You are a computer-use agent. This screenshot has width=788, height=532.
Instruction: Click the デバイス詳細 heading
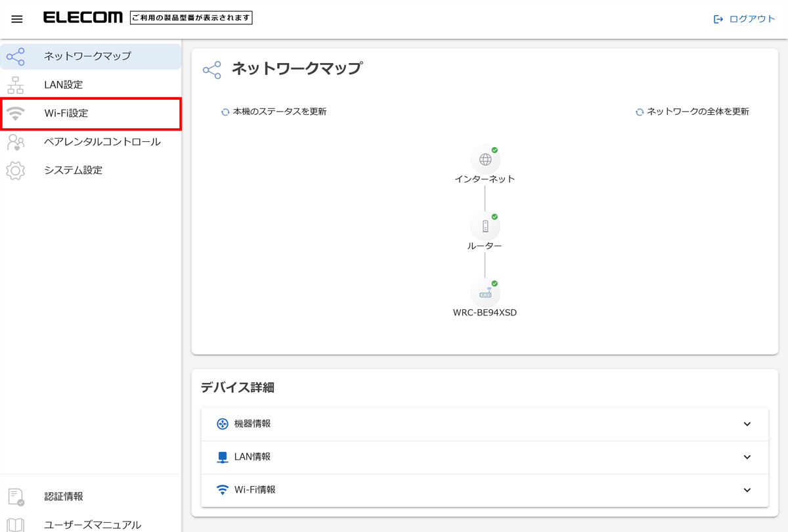(238, 388)
